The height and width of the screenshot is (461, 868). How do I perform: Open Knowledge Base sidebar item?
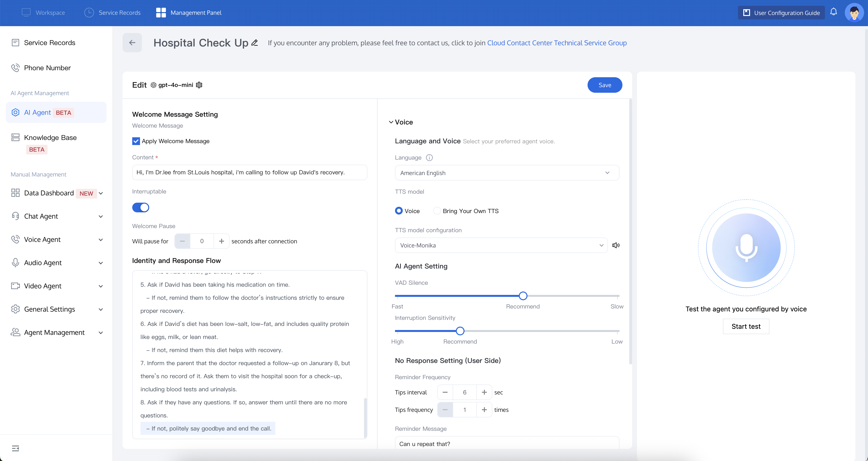pyautogui.click(x=50, y=138)
